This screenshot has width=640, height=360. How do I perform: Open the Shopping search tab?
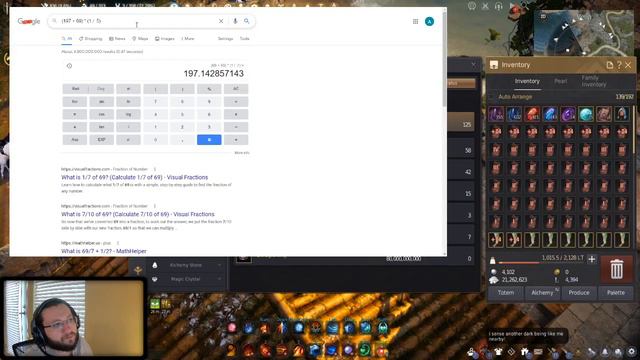point(91,39)
